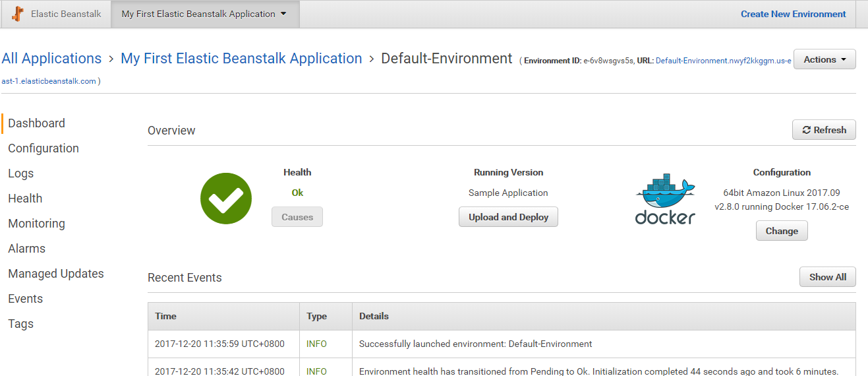
Task: Click the Change configuration button
Action: pos(782,231)
